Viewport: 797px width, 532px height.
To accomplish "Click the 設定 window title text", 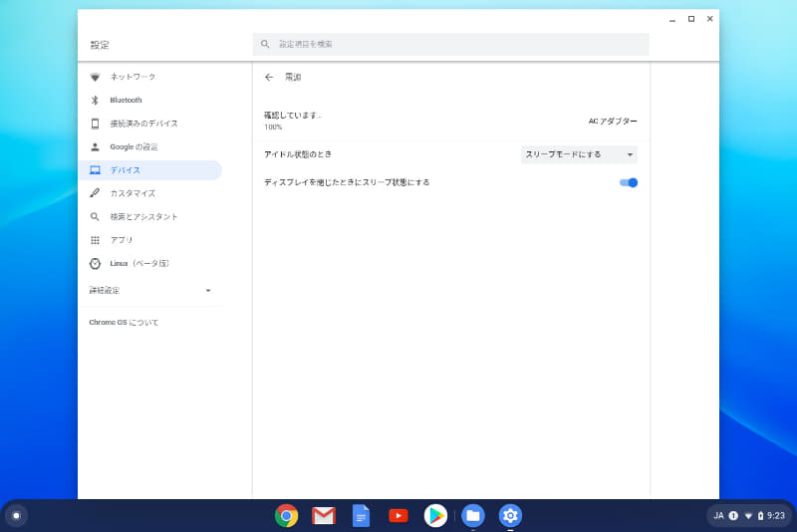I will tap(100, 45).
